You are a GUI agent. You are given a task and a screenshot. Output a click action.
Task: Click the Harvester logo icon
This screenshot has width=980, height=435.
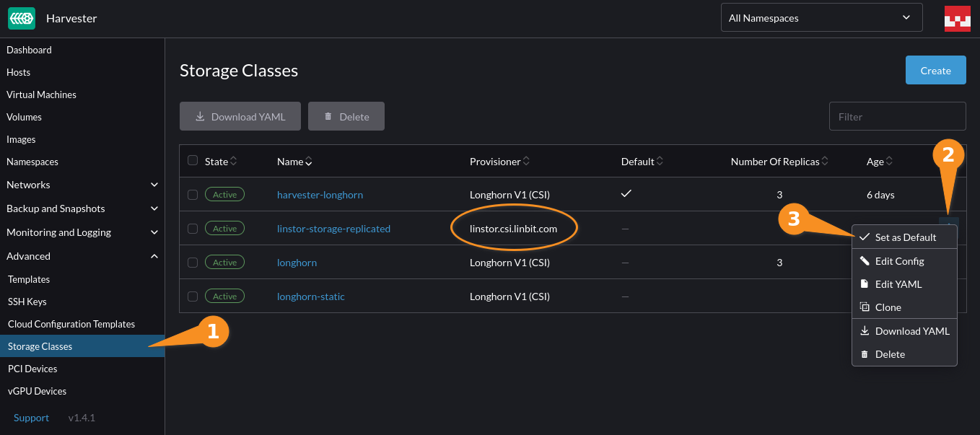(22, 18)
